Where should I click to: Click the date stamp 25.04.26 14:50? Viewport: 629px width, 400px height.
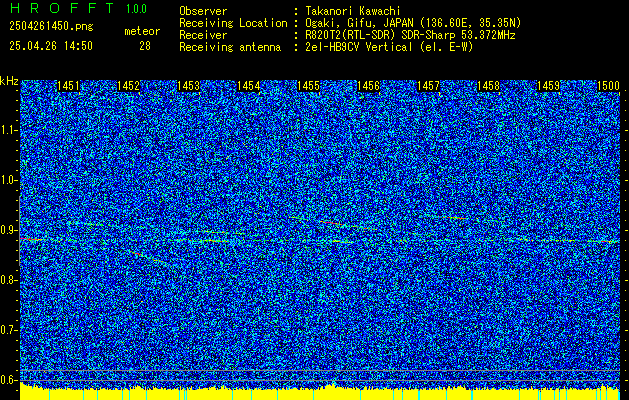pyautogui.click(x=51, y=46)
